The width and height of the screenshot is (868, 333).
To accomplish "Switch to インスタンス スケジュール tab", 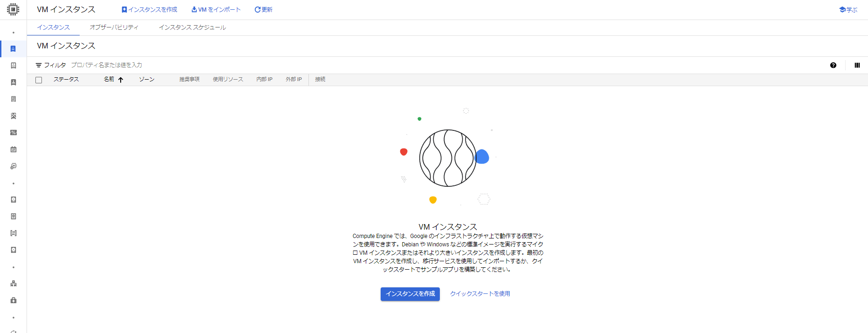I will pyautogui.click(x=192, y=27).
